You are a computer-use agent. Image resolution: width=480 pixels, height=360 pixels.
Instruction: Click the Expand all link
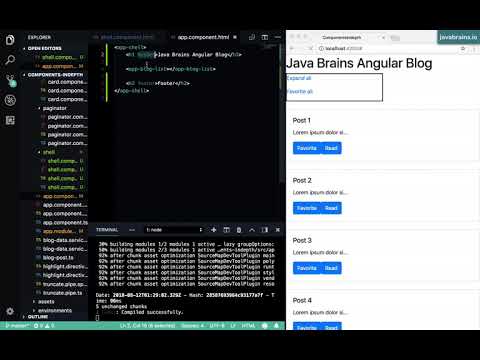pyautogui.click(x=299, y=78)
